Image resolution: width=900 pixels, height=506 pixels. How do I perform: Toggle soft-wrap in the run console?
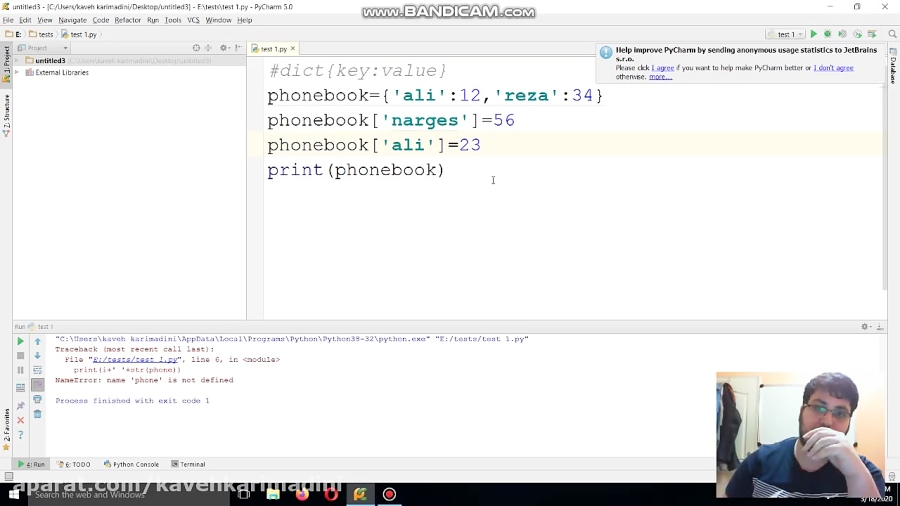click(37, 370)
